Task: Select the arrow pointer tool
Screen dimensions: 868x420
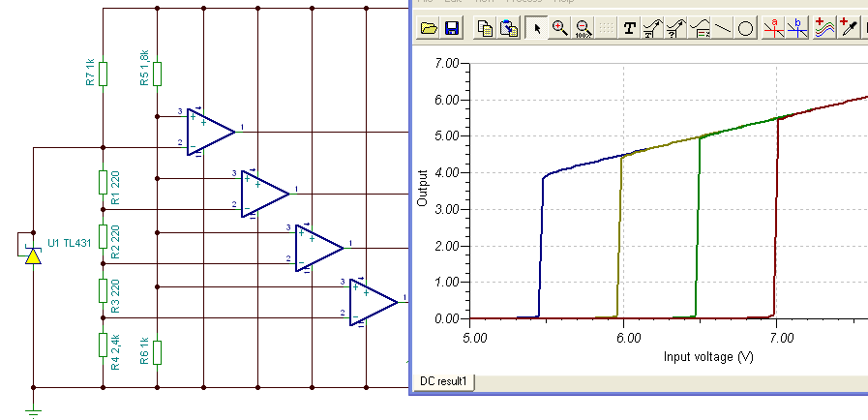Action: [x=536, y=28]
